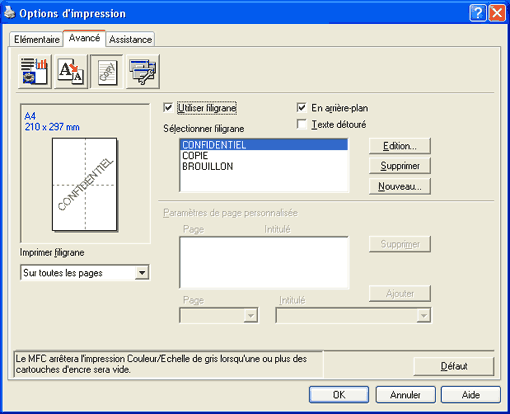Screen dimensions: 510x414
Task: Switch to the Assistance tab
Action: pyautogui.click(x=130, y=39)
